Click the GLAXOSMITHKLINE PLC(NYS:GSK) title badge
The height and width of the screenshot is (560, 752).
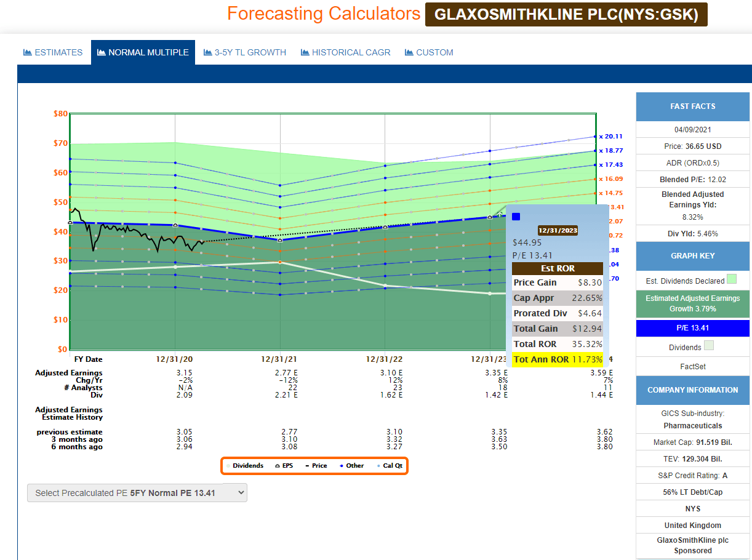click(x=566, y=15)
